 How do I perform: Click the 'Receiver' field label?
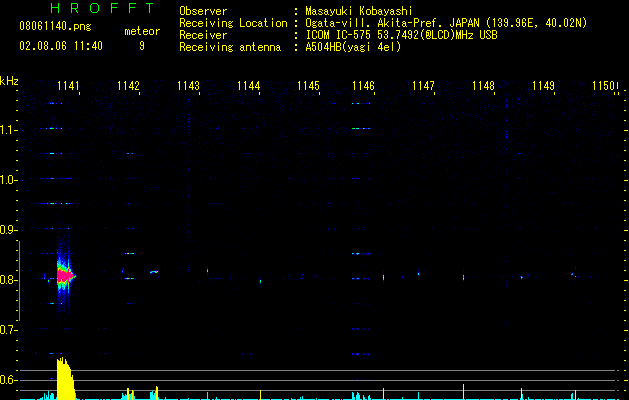click(x=203, y=35)
